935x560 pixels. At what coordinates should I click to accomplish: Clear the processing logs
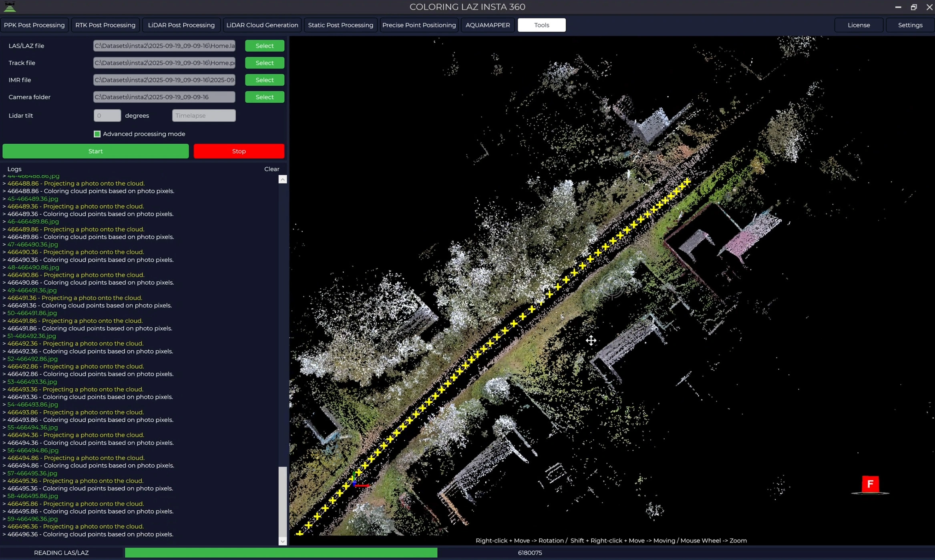tap(271, 169)
